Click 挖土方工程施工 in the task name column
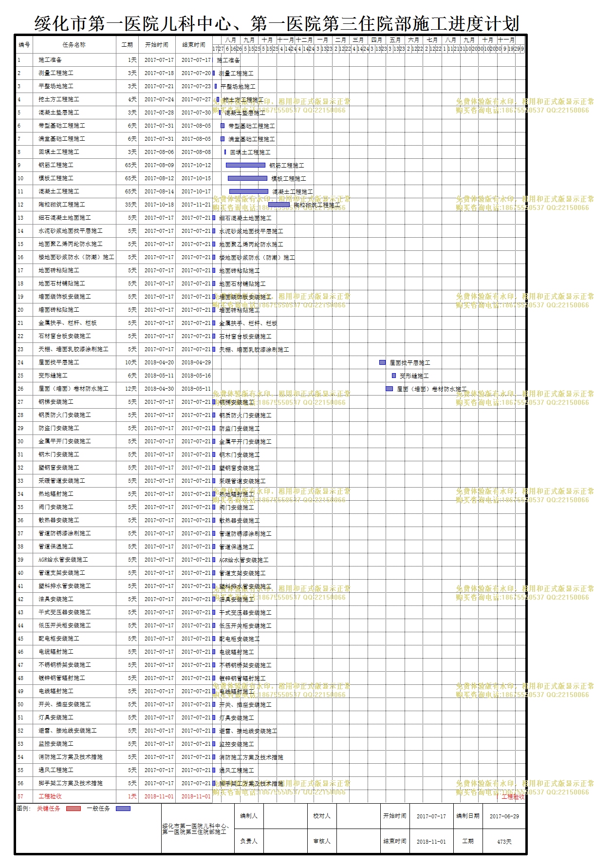The height and width of the screenshot is (868, 594). [59, 99]
